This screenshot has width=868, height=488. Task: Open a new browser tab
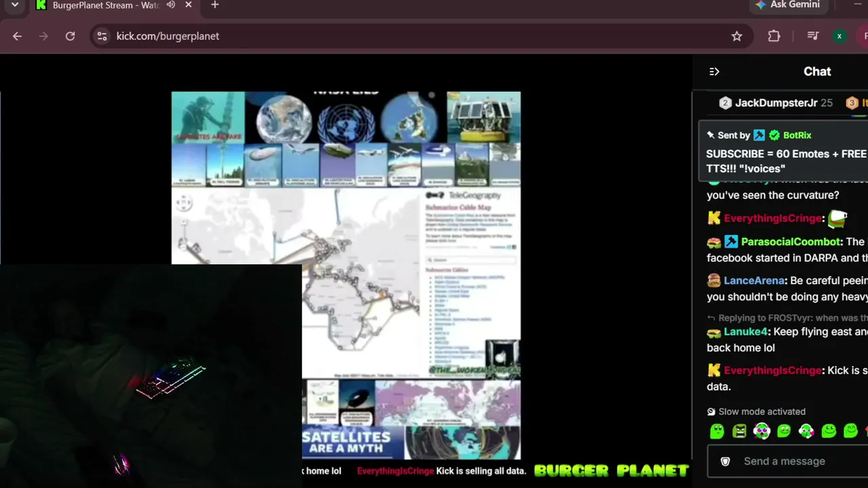point(215,5)
